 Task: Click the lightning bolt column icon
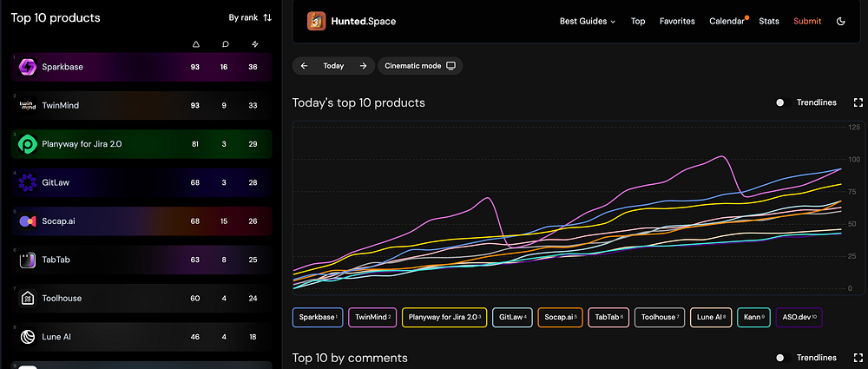pos(254,44)
